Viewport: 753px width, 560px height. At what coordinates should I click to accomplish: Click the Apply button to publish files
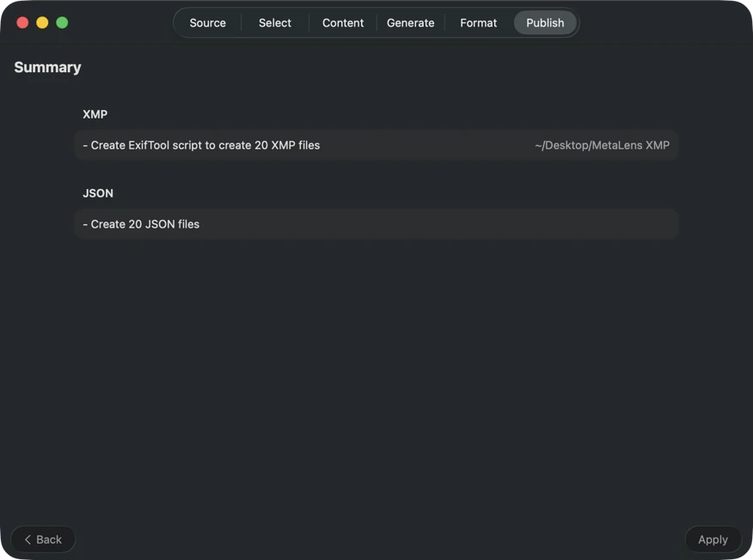[713, 539]
